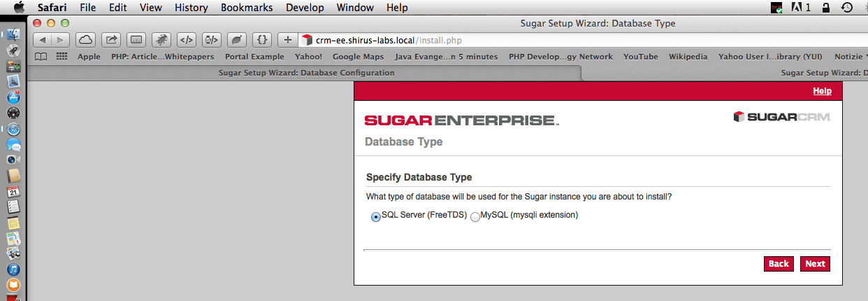The image size is (868, 301).
Task: Click the Next button
Action: click(x=815, y=264)
